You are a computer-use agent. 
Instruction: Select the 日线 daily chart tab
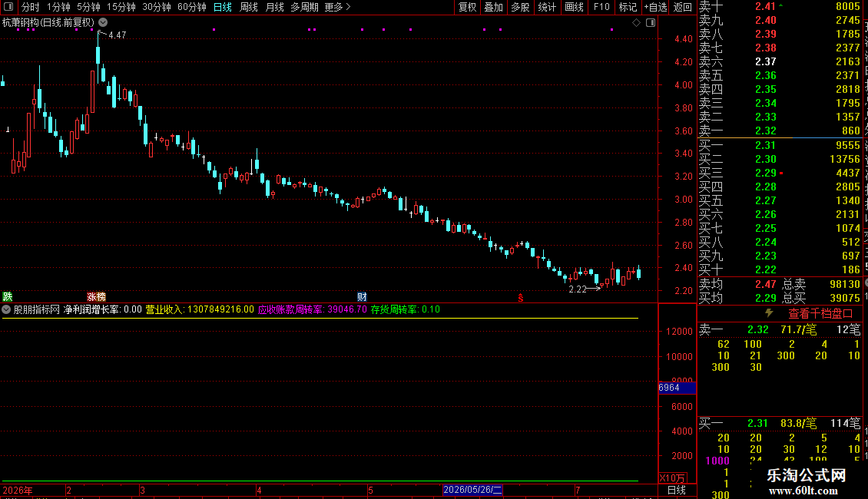pyautogui.click(x=223, y=7)
